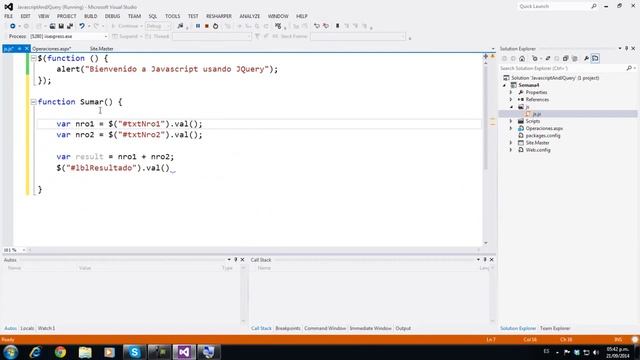Switch to the Command Window tab
Screen dimensions: 640x360
tap(325, 328)
